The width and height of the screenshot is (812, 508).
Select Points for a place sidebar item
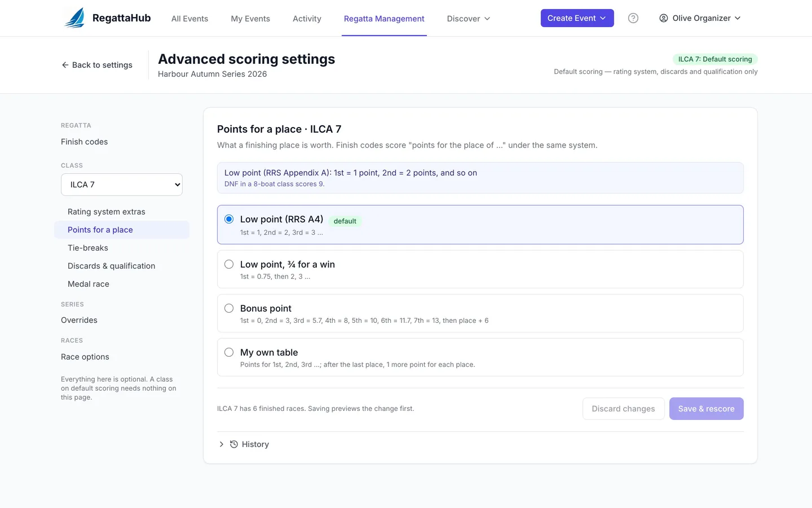[x=122, y=230]
